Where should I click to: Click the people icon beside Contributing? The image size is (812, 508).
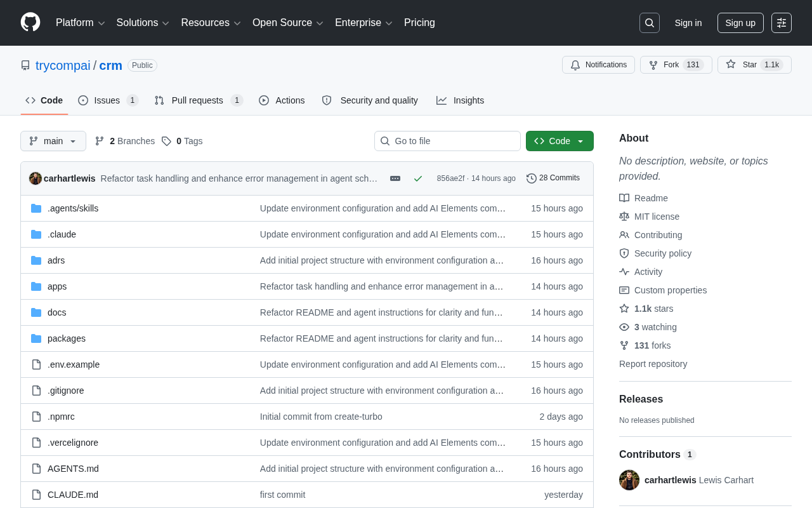[624, 235]
